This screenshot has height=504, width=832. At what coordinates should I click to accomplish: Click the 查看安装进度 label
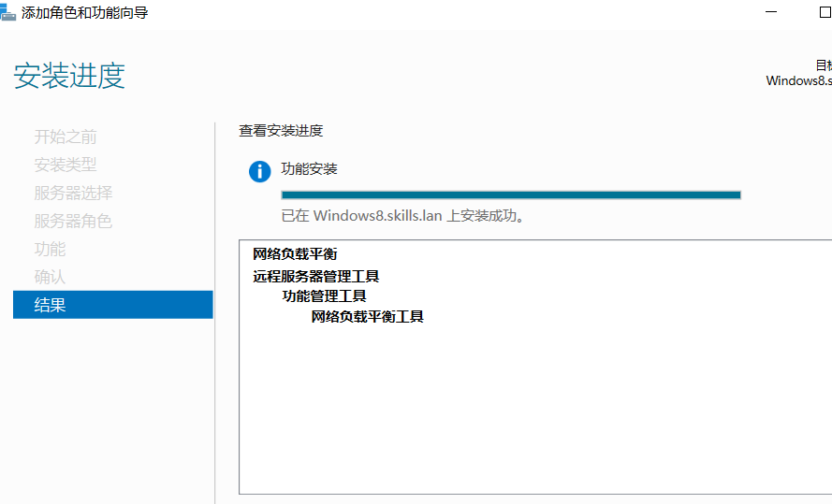(281, 131)
